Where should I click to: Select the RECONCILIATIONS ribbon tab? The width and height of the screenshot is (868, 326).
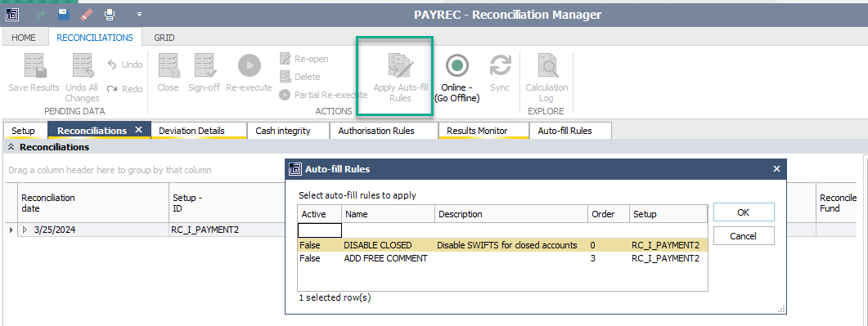click(x=95, y=38)
